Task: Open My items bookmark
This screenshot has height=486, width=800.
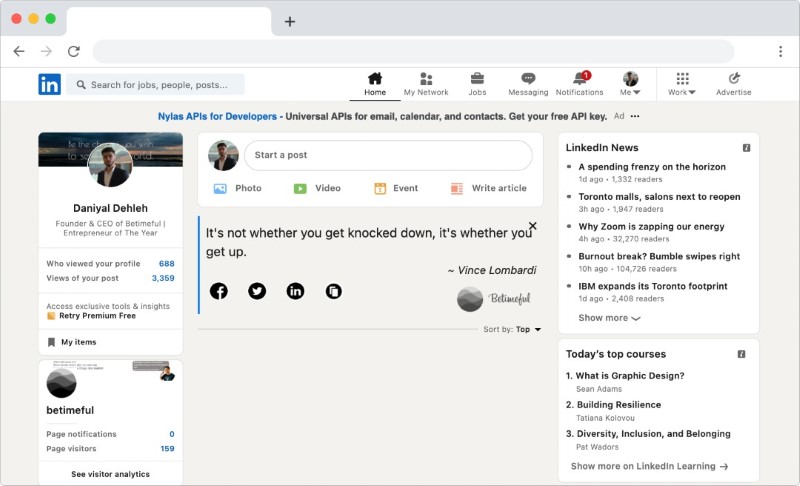Action: [x=72, y=342]
